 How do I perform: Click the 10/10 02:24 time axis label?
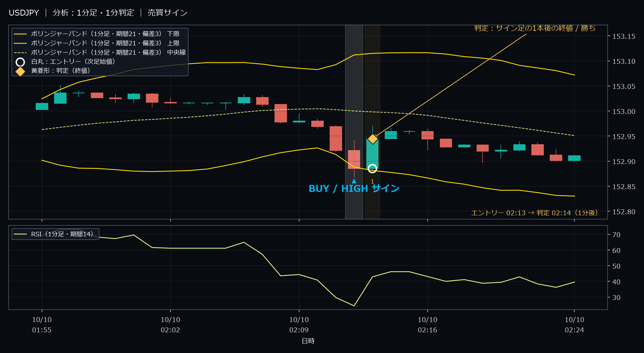(574, 325)
